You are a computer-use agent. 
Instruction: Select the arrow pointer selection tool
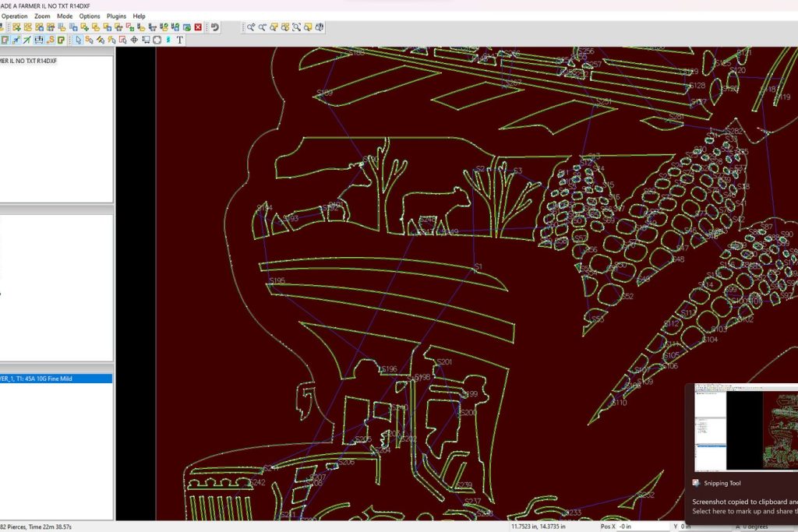pyautogui.click(x=78, y=40)
